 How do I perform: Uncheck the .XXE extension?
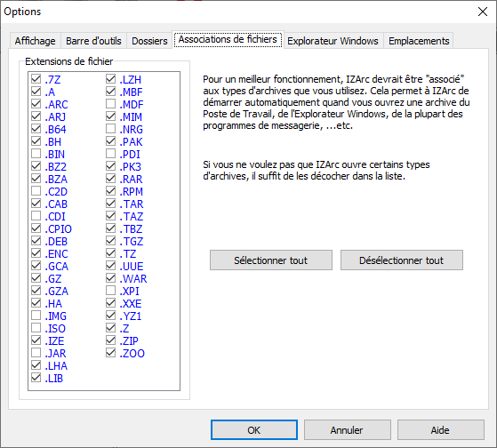pos(110,303)
